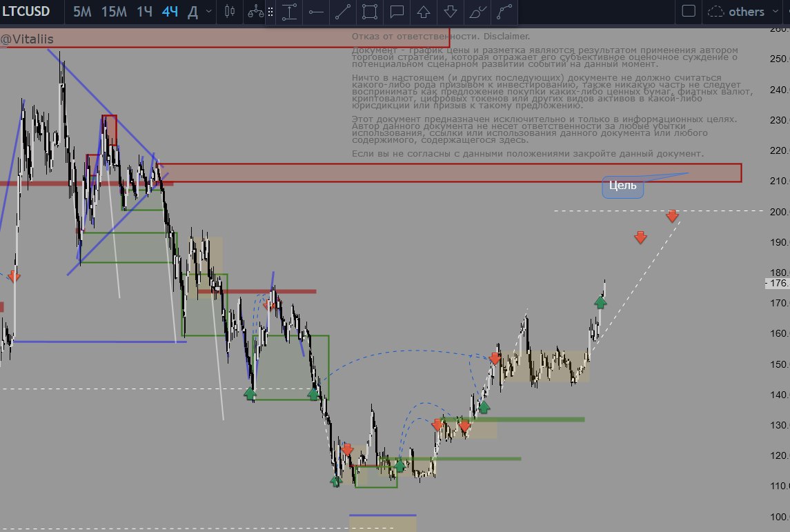This screenshot has height=532, width=790.
Task: Select the vertical measure line tool
Action: point(289,12)
